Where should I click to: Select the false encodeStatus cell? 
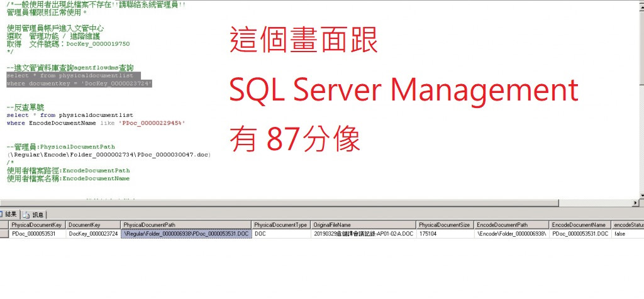point(628,234)
